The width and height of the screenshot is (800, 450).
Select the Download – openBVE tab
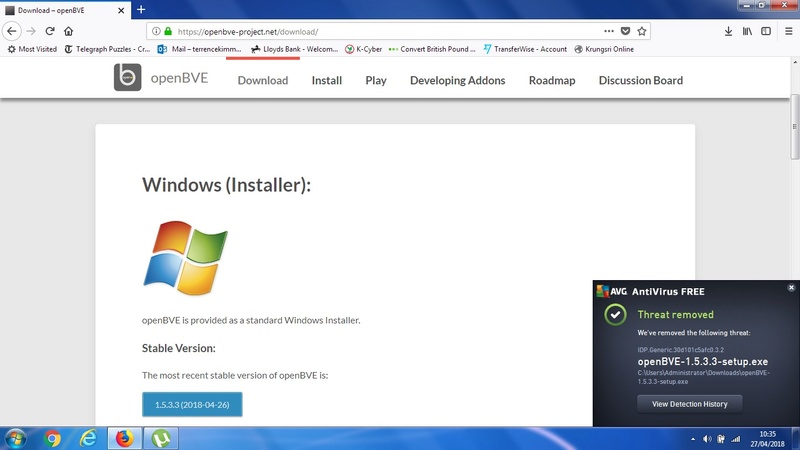65,10
